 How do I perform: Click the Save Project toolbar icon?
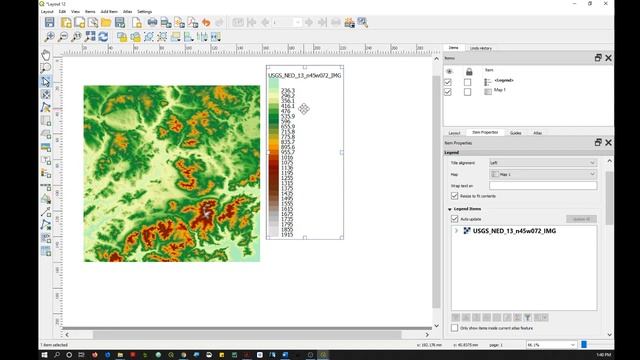(x=49, y=22)
